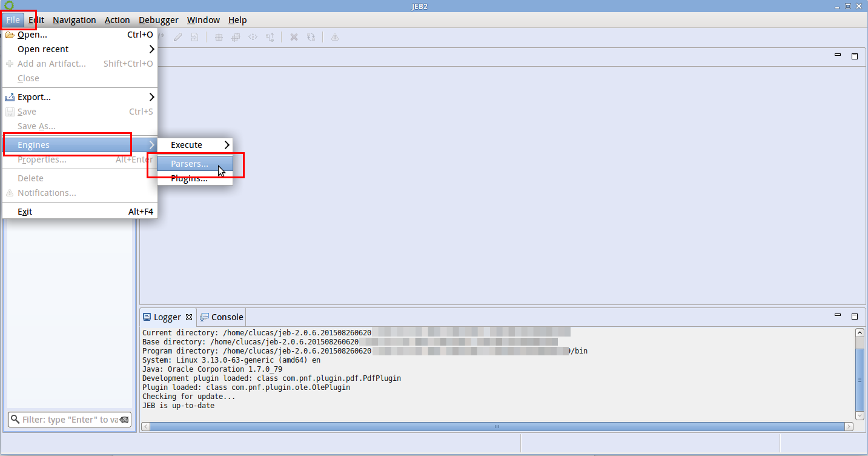Choose Save from the File menu
Image resolution: width=868 pixels, height=456 pixels.
pos(80,112)
